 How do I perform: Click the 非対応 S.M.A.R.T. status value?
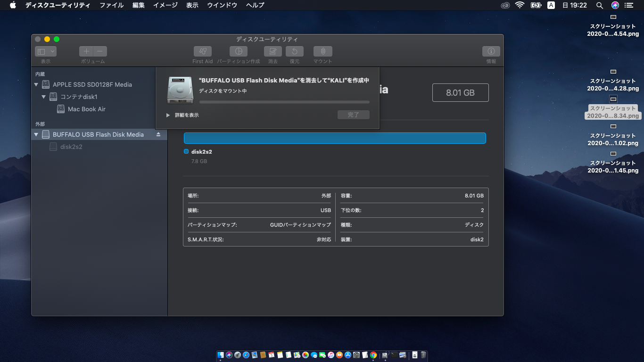point(324,239)
